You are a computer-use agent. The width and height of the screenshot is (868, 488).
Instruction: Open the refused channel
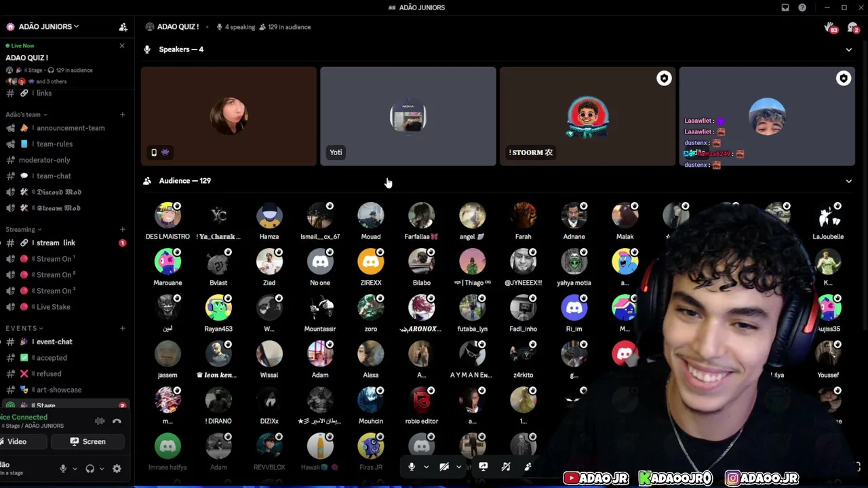[x=66, y=373]
